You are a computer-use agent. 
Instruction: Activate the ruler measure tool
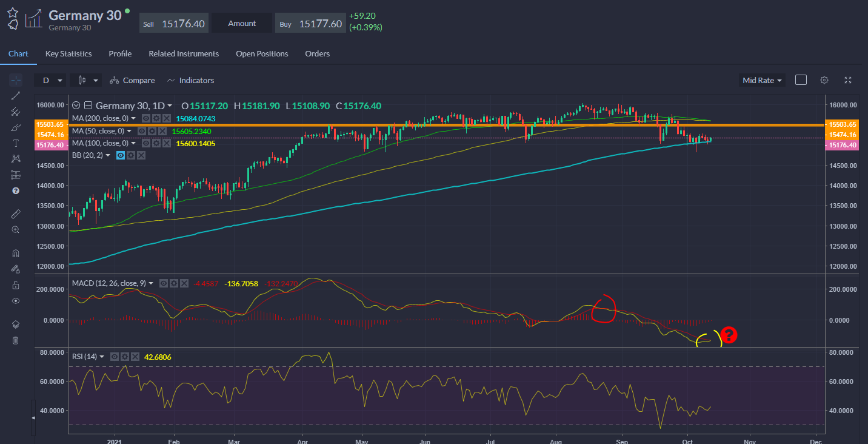pos(16,214)
